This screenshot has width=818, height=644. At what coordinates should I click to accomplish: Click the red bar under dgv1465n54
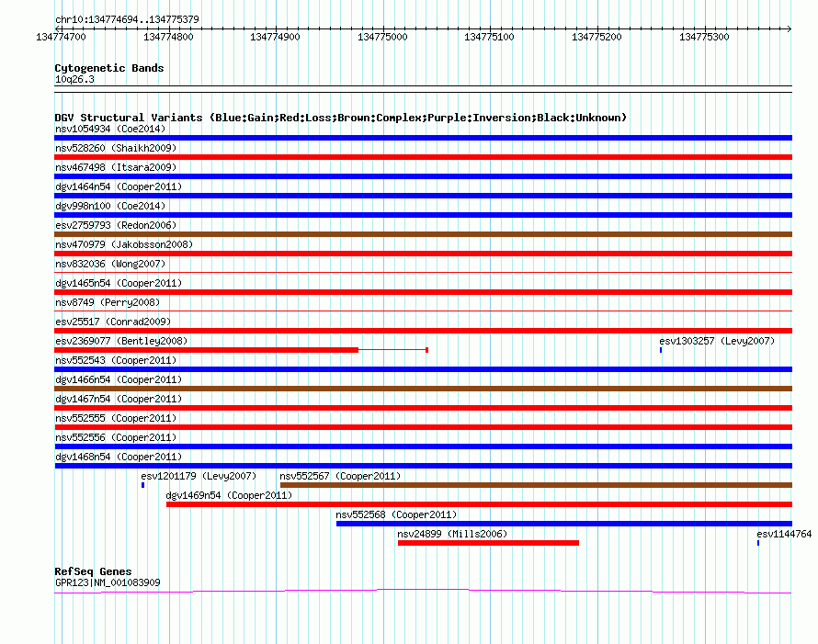pos(423,292)
